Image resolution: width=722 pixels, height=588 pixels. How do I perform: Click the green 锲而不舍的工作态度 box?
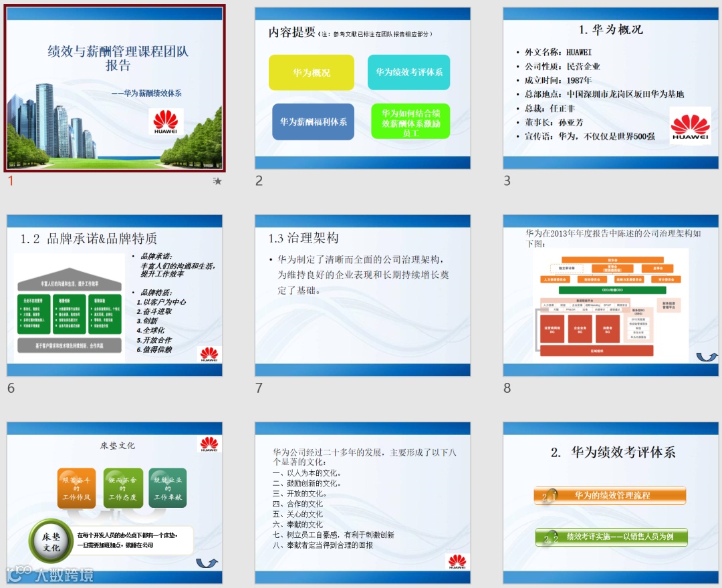click(122, 488)
